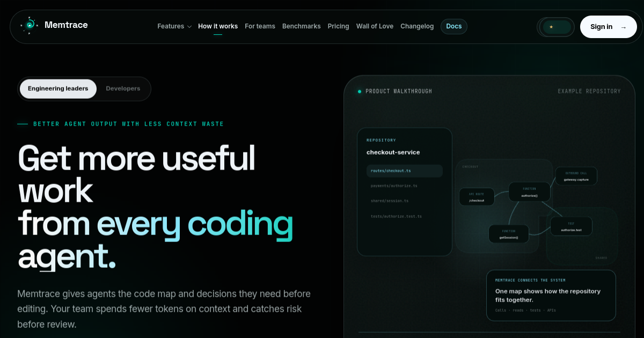
Task: Click the Example Repository label
Action: click(x=589, y=91)
